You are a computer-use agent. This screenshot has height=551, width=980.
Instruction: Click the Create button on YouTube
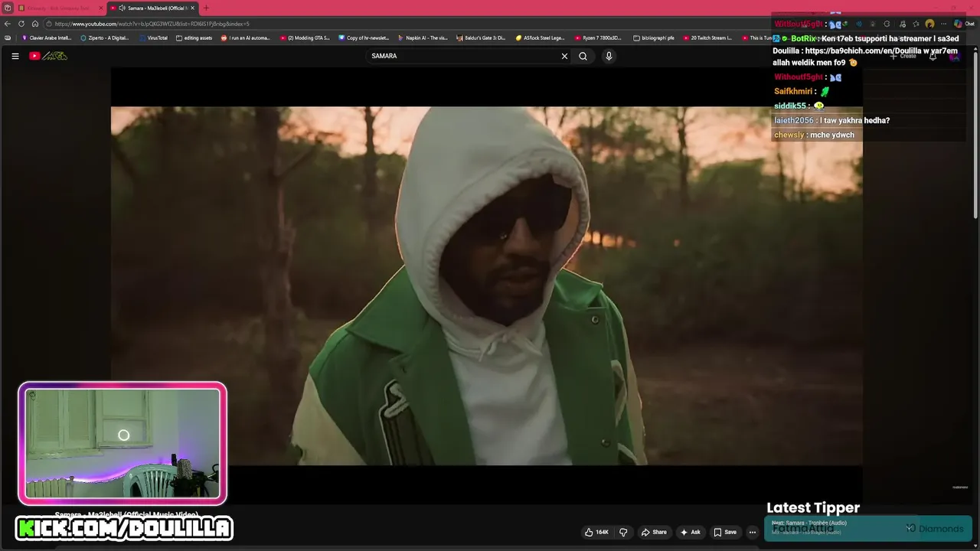tap(903, 56)
